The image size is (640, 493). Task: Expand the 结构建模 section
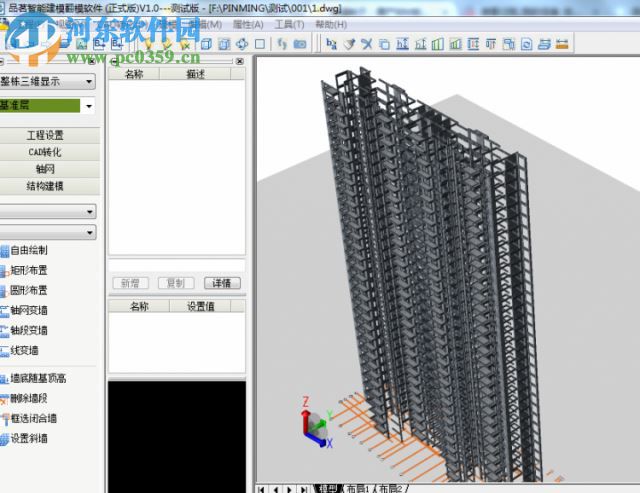click(45, 186)
